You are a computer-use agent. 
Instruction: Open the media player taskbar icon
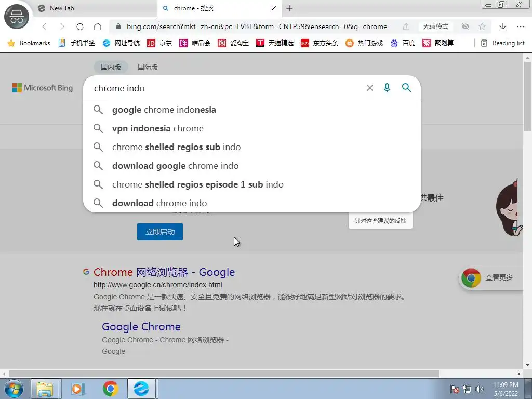[77, 389]
